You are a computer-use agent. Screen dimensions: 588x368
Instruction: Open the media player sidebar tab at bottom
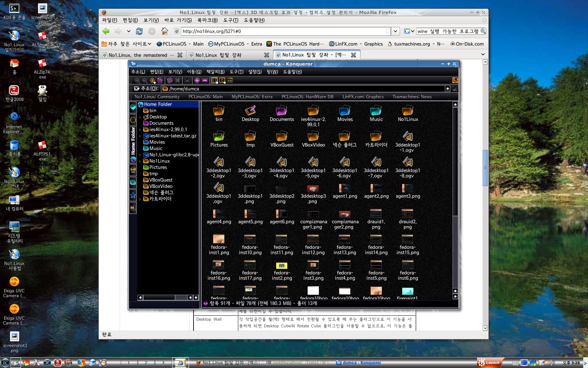[x=133, y=208]
